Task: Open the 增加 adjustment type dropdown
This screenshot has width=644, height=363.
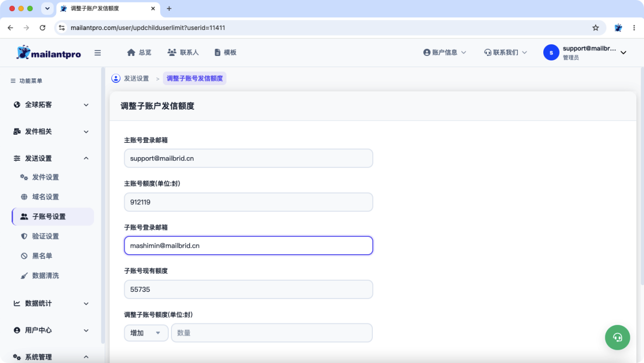Action: point(146,333)
